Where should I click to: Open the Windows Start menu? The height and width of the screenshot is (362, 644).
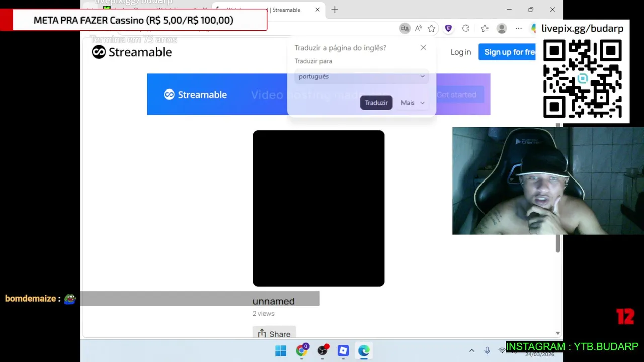(x=281, y=351)
